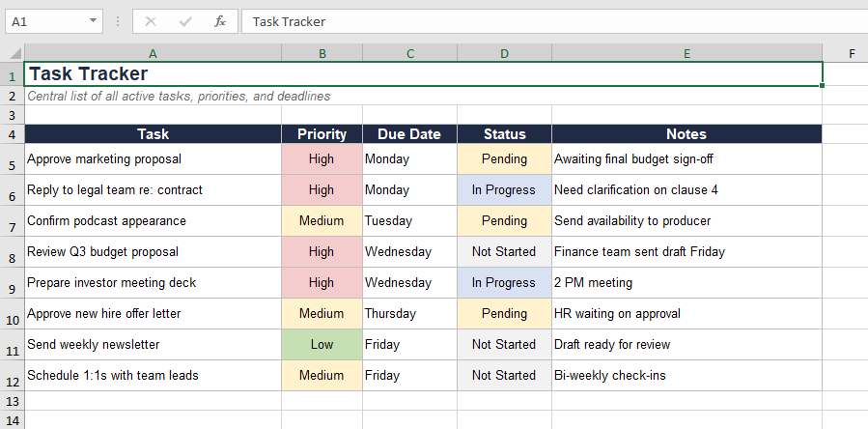Select row 5 header
Screen dimensions: 868x429
pos(14,159)
